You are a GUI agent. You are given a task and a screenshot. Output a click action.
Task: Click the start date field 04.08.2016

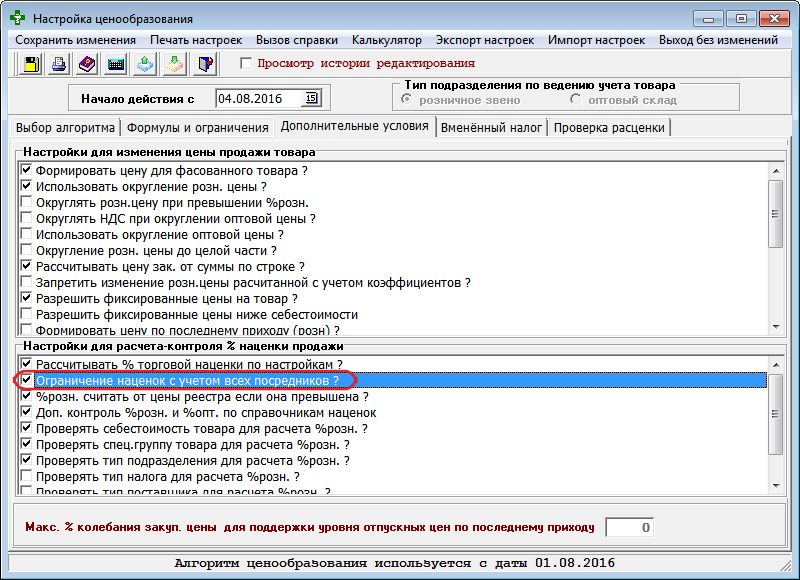coord(260,98)
